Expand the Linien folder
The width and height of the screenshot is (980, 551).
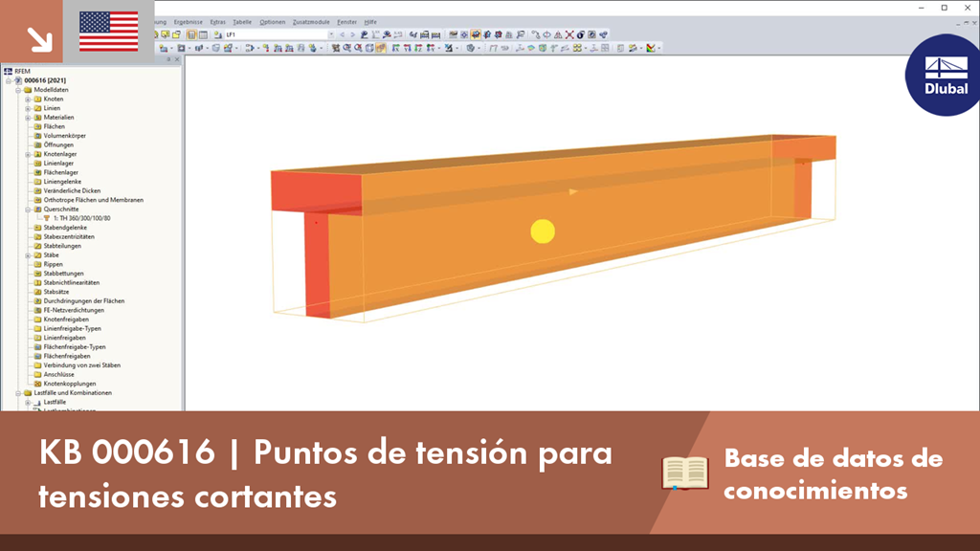(28, 109)
